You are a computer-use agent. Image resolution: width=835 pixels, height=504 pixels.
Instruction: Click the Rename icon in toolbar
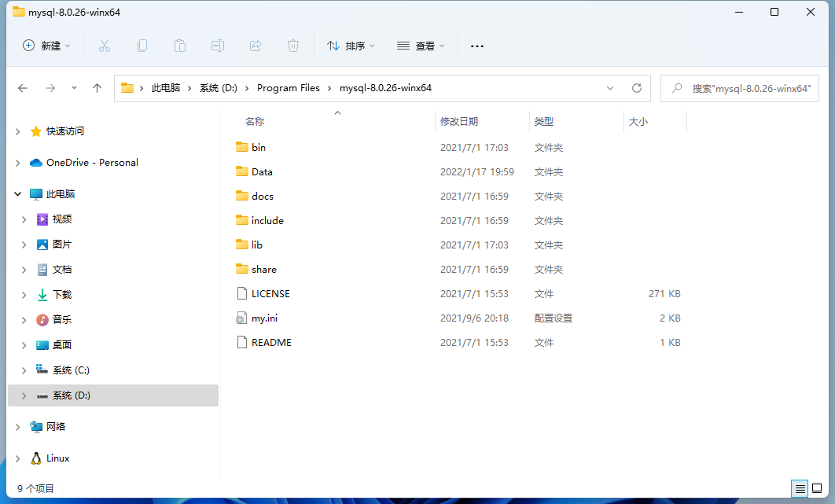218,46
